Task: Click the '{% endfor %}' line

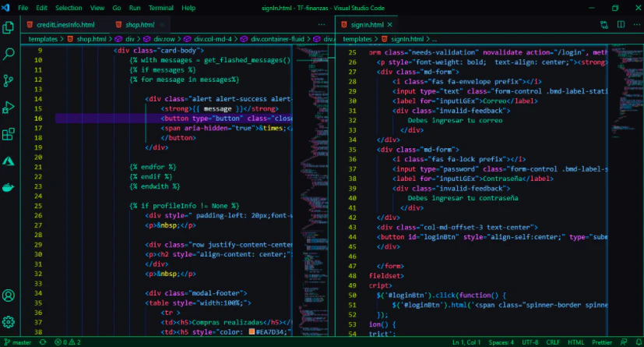Action: click(153, 167)
